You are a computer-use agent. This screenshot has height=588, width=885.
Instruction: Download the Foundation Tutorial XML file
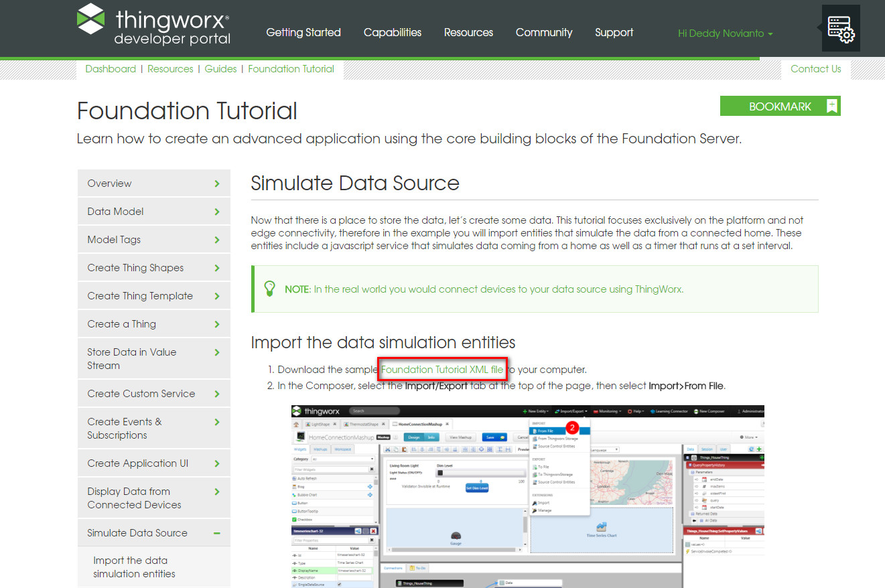(442, 369)
